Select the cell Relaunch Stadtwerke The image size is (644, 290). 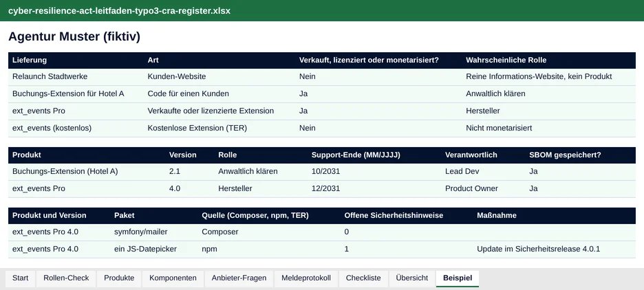[50, 77]
